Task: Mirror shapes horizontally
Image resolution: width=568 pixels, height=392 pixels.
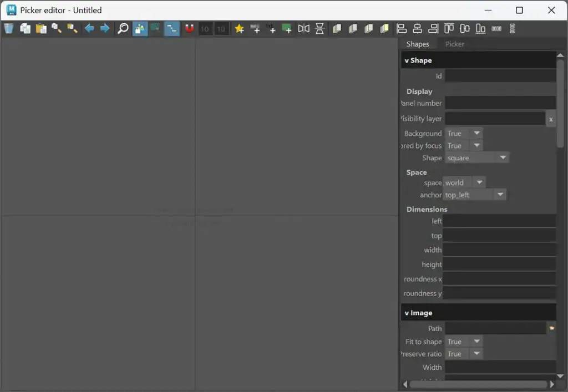Action: (303, 28)
